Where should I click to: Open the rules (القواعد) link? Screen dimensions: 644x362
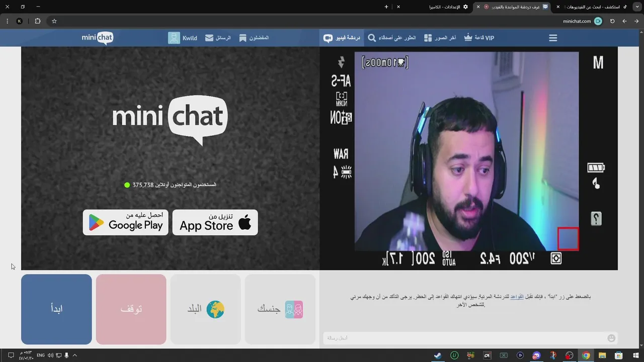pos(517,297)
